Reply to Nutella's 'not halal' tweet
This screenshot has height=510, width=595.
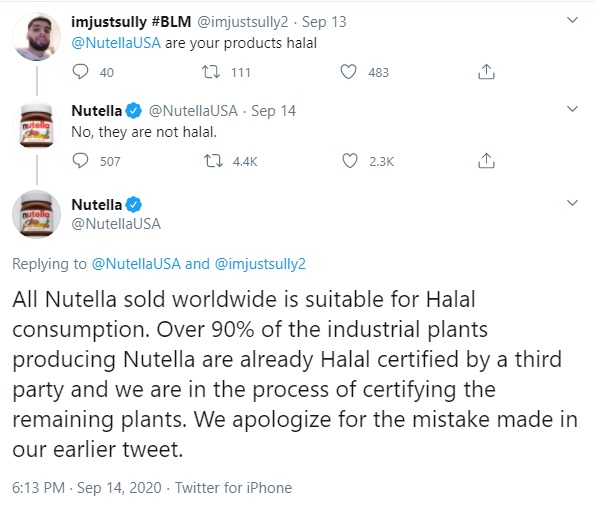tap(80, 161)
